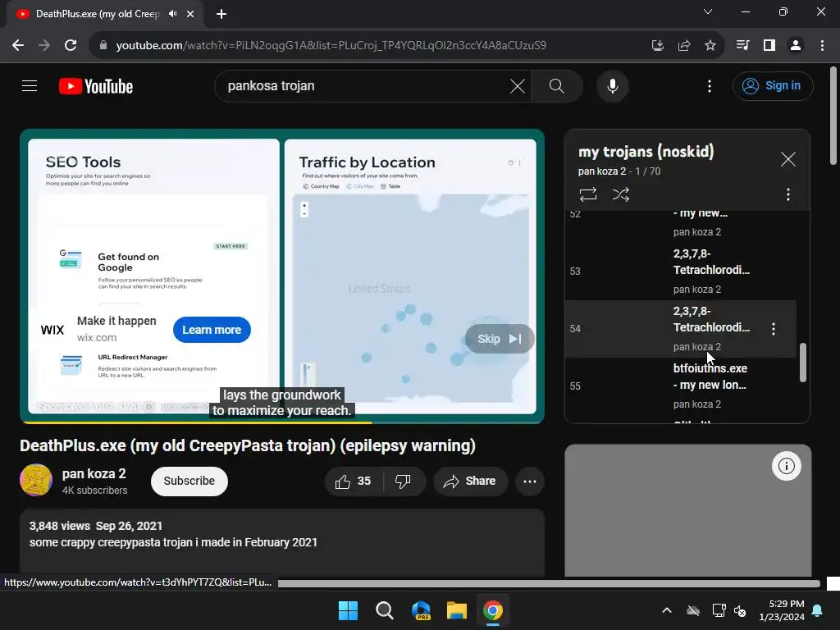The height and width of the screenshot is (630, 840).
Task: Click the address bar URL
Action: point(331,46)
